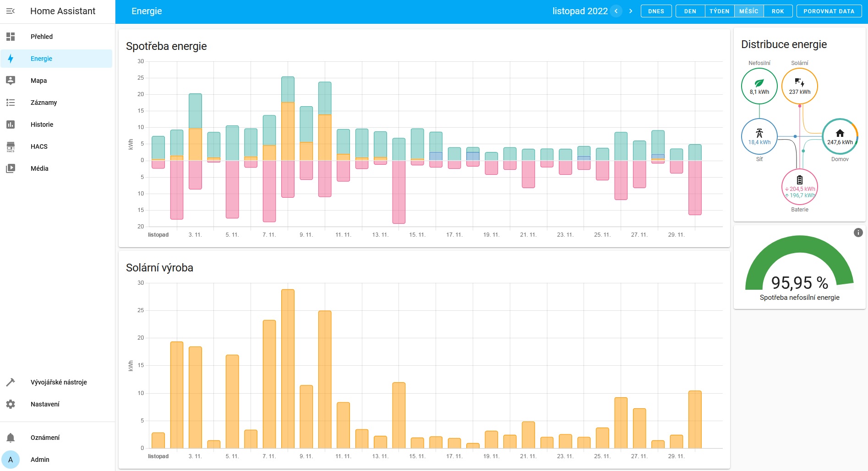This screenshot has height=471, width=868.
Task: Open Vývojářské nástroje hammer icon
Action: [x=11, y=382]
